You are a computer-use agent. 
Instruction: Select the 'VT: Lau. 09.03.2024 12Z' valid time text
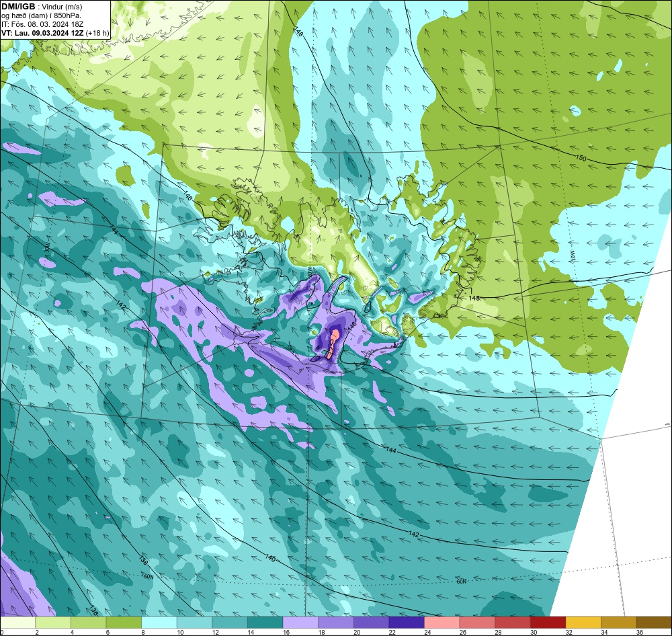(x=43, y=32)
